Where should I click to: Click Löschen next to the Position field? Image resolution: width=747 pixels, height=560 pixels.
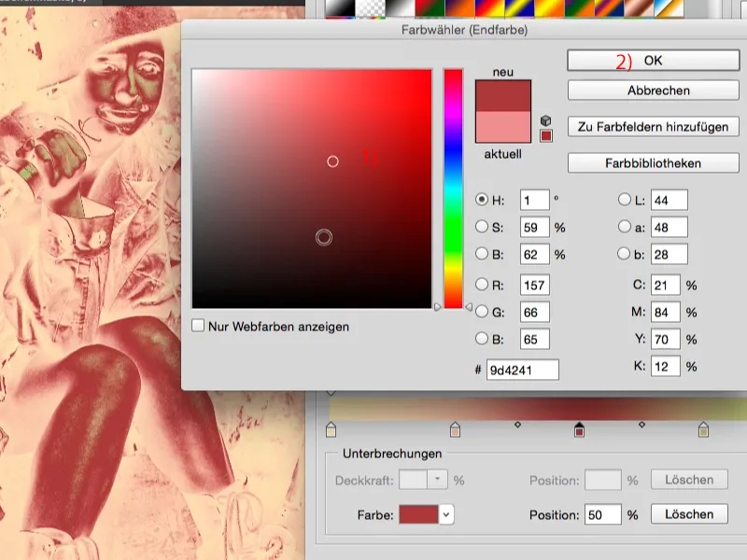pyautogui.click(x=687, y=513)
